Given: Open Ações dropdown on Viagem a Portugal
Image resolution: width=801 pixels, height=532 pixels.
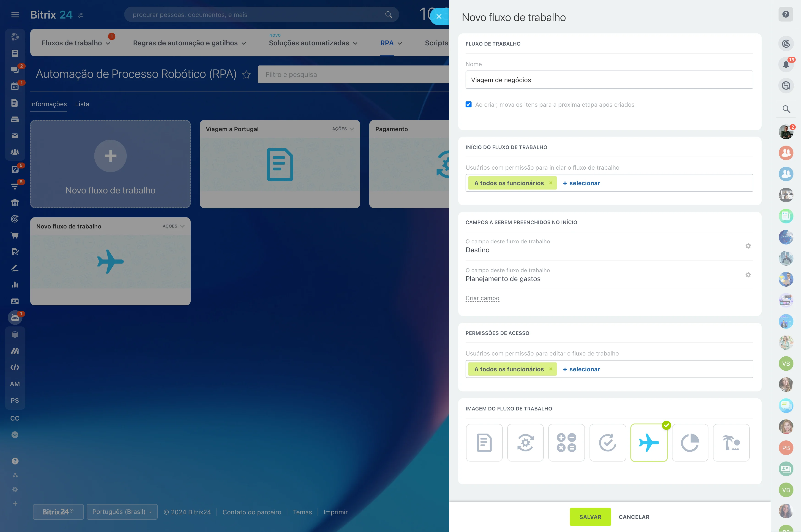Looking at the screenshot, I should pyautogui.click(x=343, y=129).
